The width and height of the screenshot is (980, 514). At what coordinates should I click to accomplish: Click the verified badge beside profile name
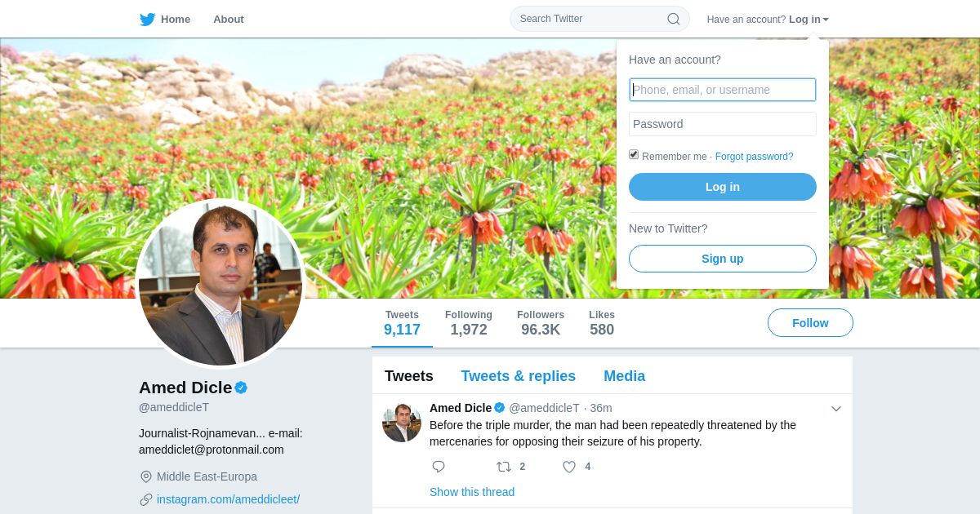tap(241, 388)
